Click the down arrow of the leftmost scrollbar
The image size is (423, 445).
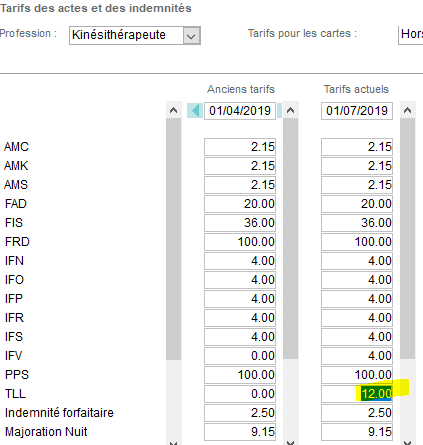tap(173, 442)
